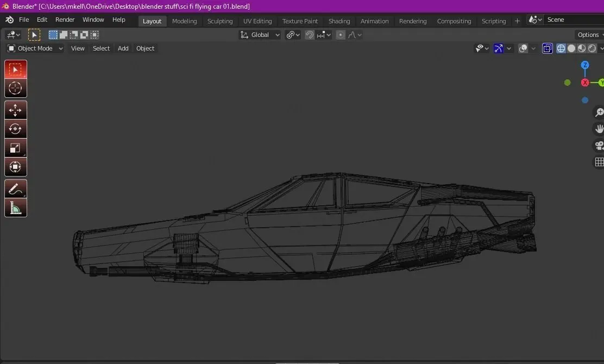Click the Tweak select arrow icon
This screenshot has height=364, width=604.
[34, 35]
